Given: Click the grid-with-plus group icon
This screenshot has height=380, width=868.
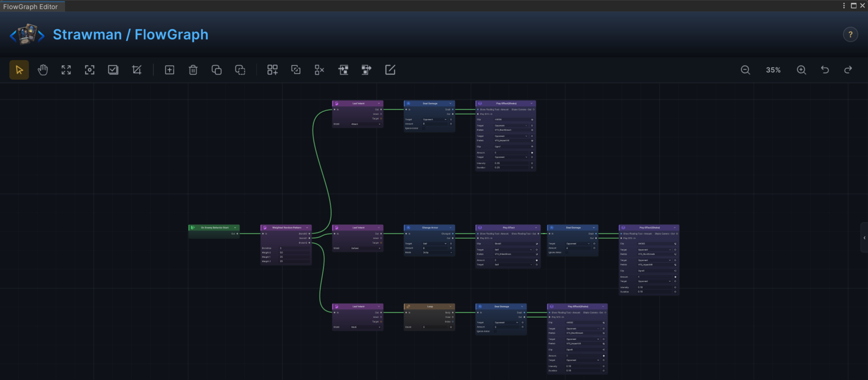Looking at the screenshot, I should pyautogui.click(x=272, y=70).
